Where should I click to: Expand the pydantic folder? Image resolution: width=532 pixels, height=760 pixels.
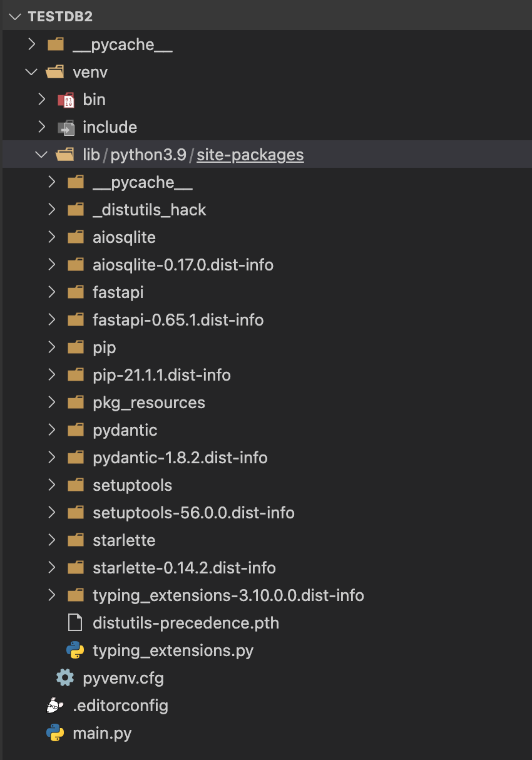tap(51, 429)
